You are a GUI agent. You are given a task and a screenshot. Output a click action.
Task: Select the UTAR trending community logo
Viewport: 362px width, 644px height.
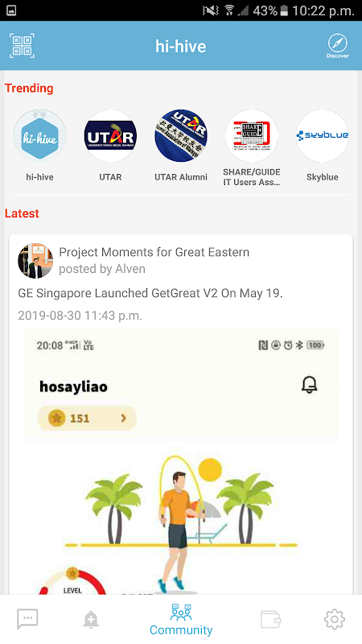(110, 136)
